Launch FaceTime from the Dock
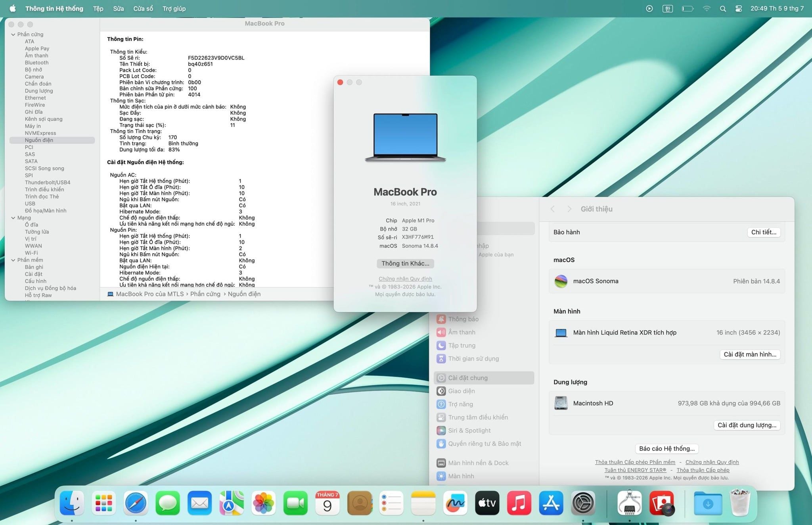 tap(295, 503)
